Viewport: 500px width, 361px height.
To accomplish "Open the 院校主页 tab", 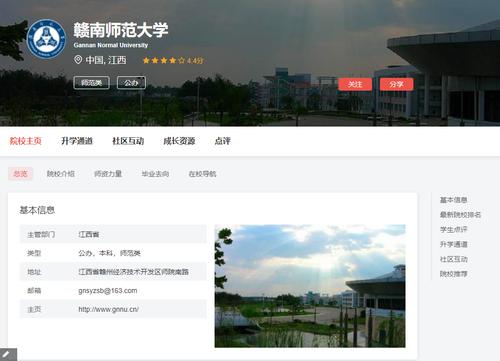I will [x=25, y=141].
